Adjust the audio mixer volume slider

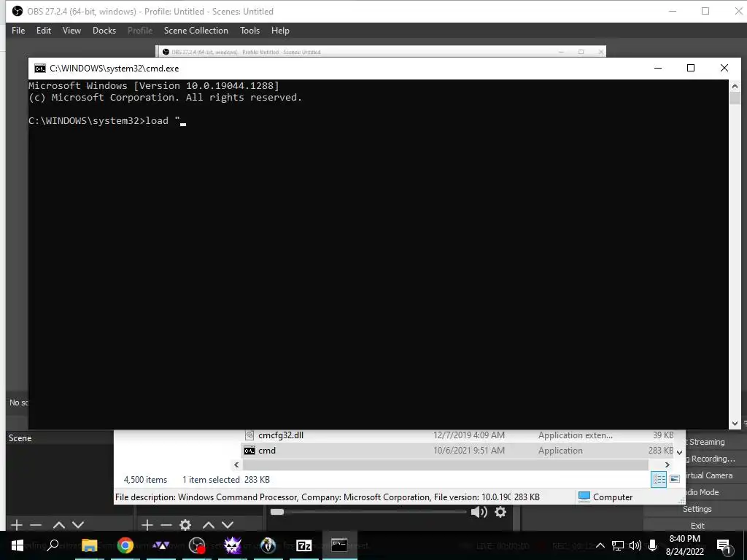click(368, 512)
